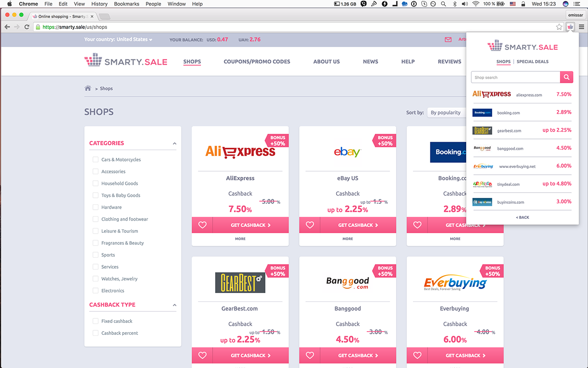Open the Reviews nav link
Viewport: 588px width, 368px height.
click(x=449, y=62)
